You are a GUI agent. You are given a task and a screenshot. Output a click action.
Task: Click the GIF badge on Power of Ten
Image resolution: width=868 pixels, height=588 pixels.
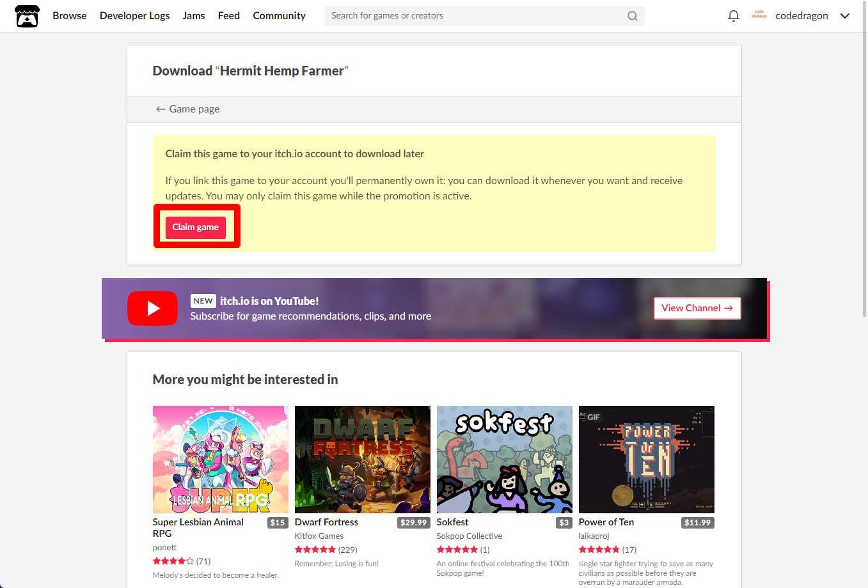tap(594, 417)
